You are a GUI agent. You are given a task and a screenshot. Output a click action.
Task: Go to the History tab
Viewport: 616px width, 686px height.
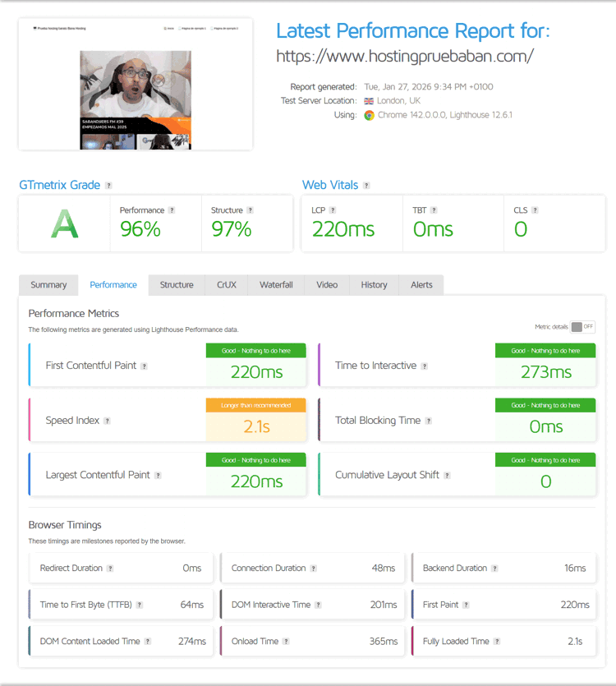click(374, 285)
